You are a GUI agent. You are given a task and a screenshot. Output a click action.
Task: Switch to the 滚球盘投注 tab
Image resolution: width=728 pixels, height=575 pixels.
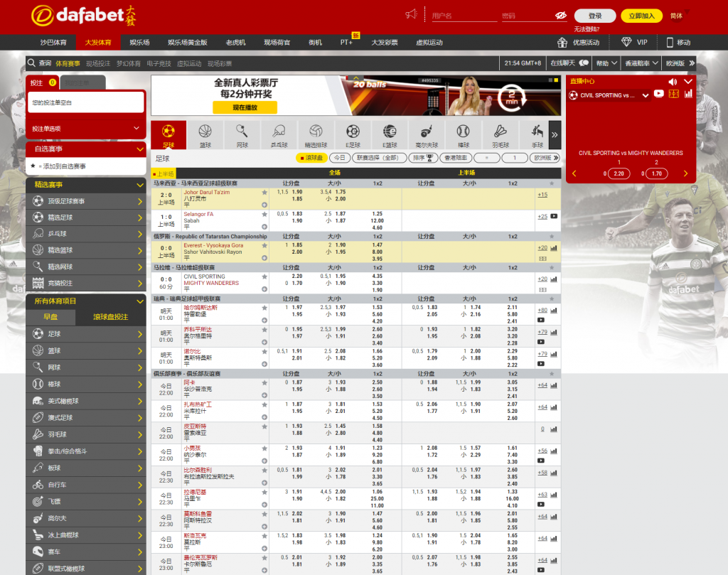(x=110, y=317)
